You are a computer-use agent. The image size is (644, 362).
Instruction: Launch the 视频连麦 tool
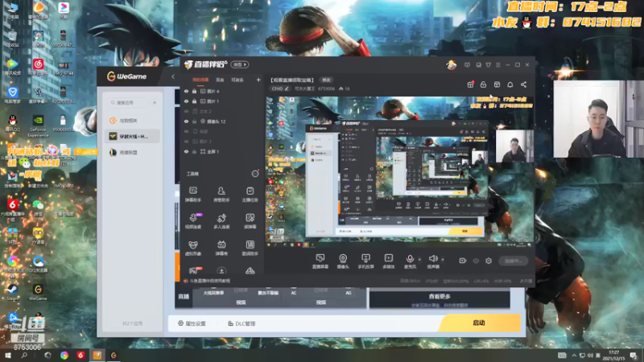(x=193, y=220)
